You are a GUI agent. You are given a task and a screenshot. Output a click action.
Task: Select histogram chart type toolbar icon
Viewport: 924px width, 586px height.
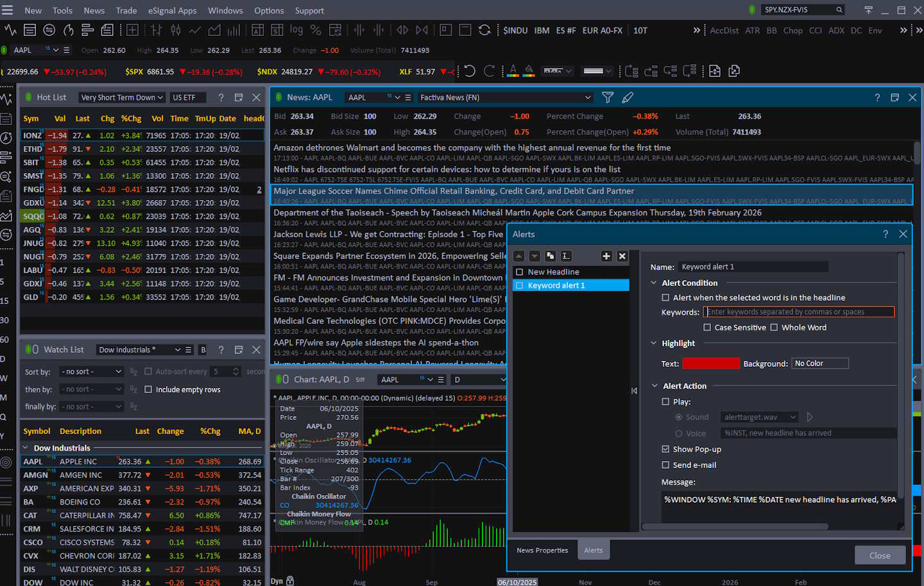[234, 30]
